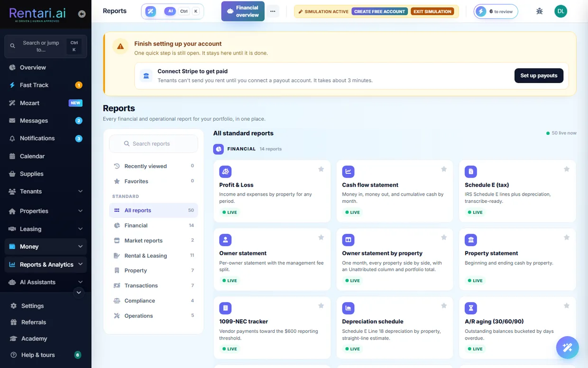Open A/R aging hourglass icon
Viewport: 588px width, 368px height.
pyautogui.click(x=471, y=308)
